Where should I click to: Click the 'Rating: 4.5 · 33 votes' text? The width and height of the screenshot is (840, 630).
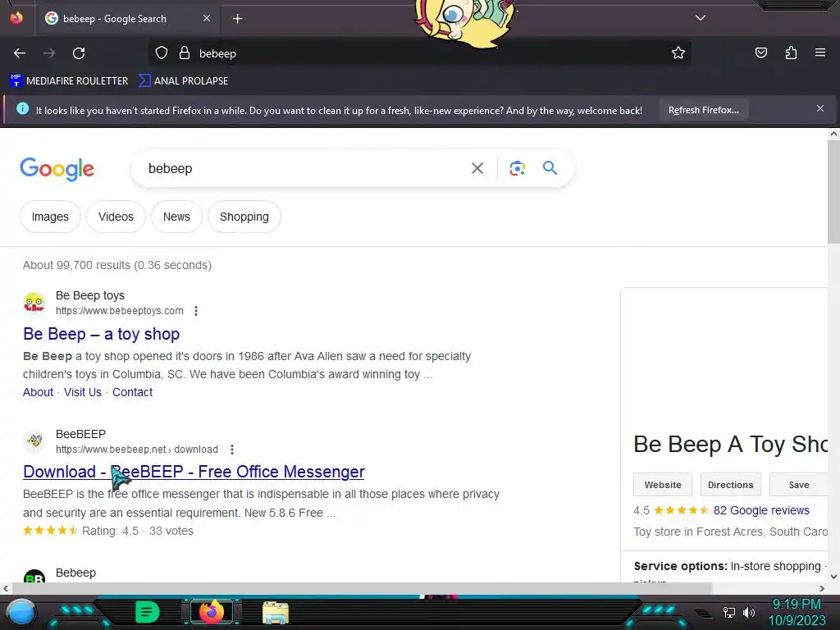138,531
